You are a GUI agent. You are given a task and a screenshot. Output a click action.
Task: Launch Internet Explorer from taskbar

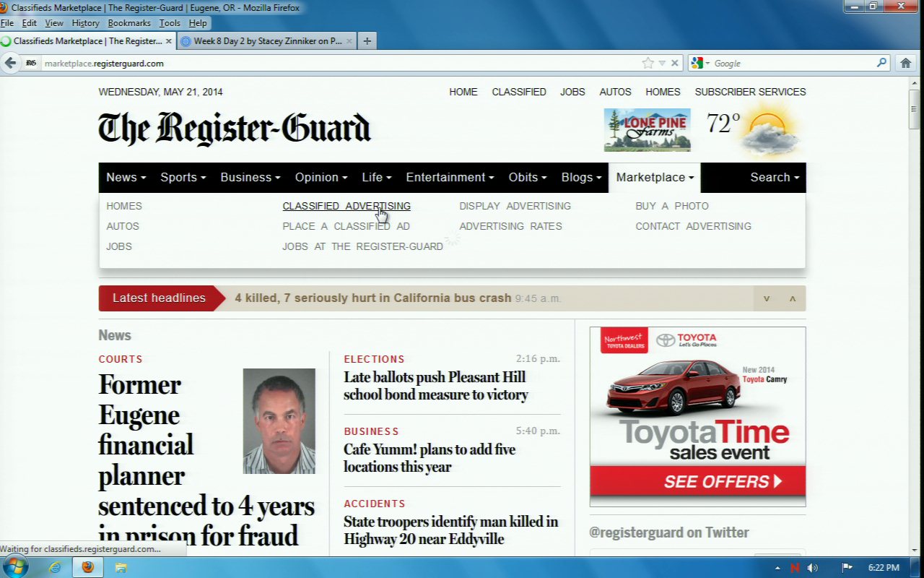55,567
